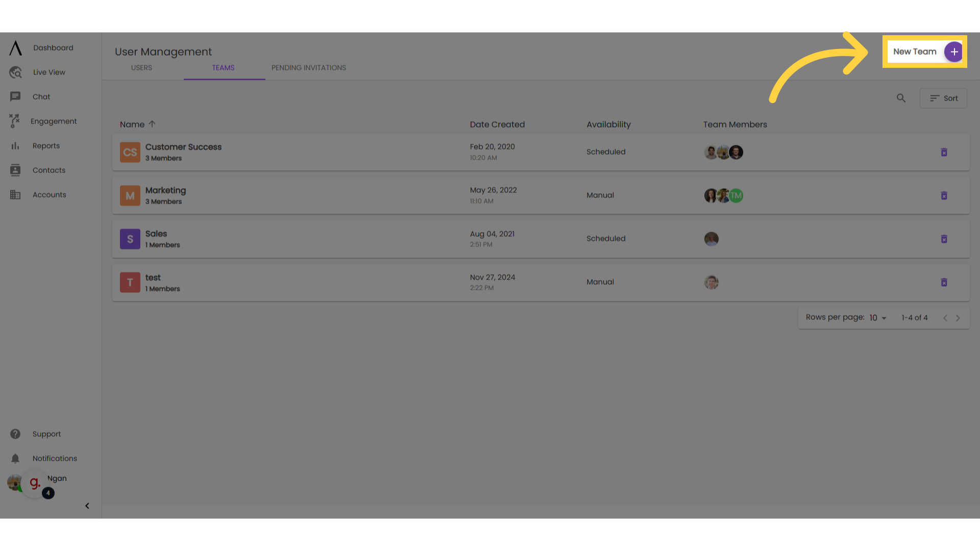Navigate to Chat section

pyautogui.click(x=41, y=96)
